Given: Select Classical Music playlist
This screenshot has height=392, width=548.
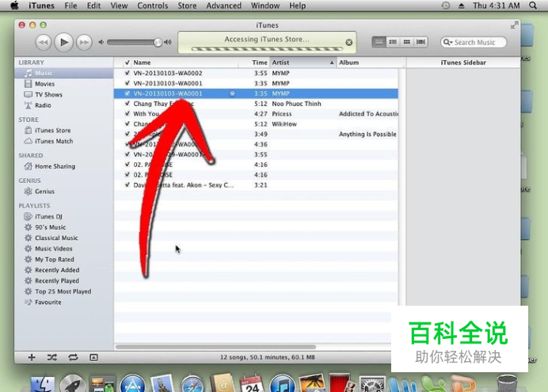Looking at the screenshot, I should coord(64,238).
